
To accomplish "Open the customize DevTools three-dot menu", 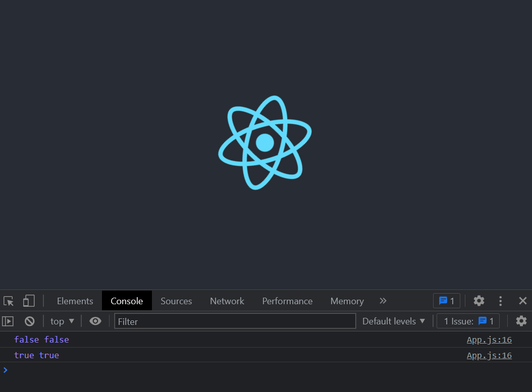I will tap(500, 301).
